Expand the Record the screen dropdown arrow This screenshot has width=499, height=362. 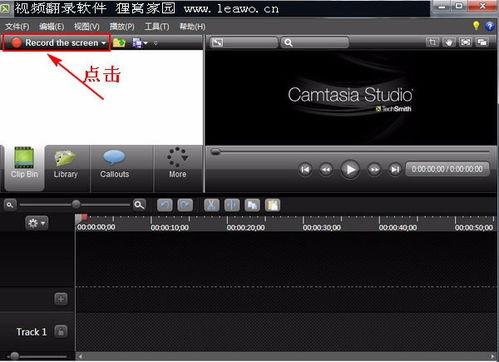pos(104,43)
